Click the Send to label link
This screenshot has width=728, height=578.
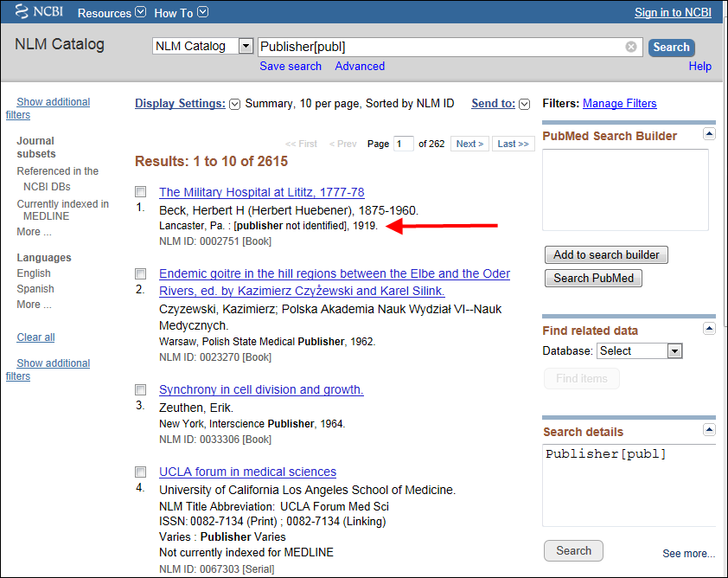[x=493, y=104]
